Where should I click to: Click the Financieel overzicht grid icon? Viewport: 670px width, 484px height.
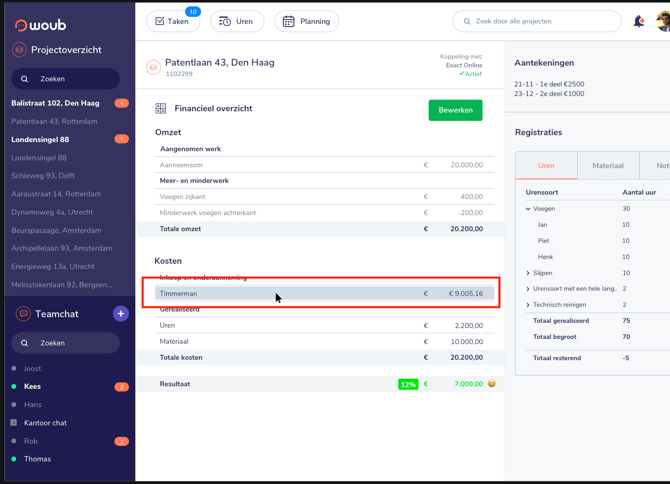pos(161,109)
